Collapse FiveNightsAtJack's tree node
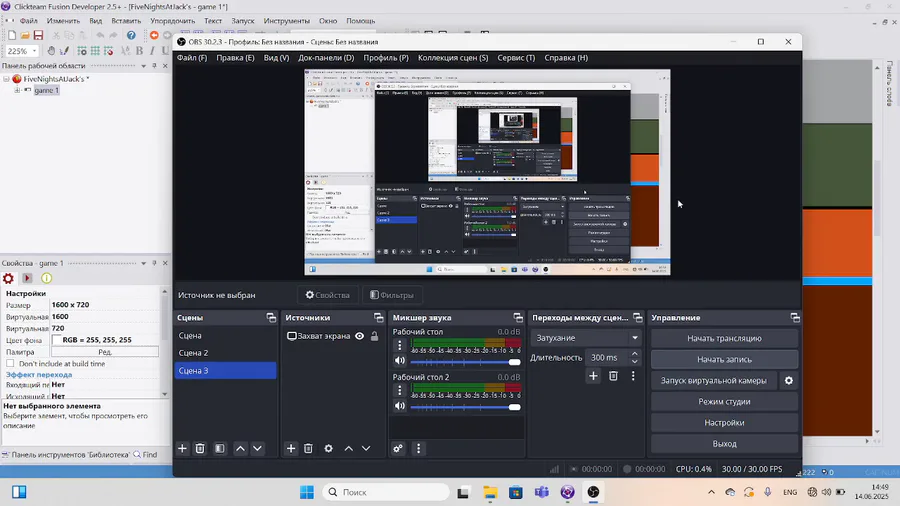Image resolution: width=900 pixels, height=506 pixels. click(6, 79)
